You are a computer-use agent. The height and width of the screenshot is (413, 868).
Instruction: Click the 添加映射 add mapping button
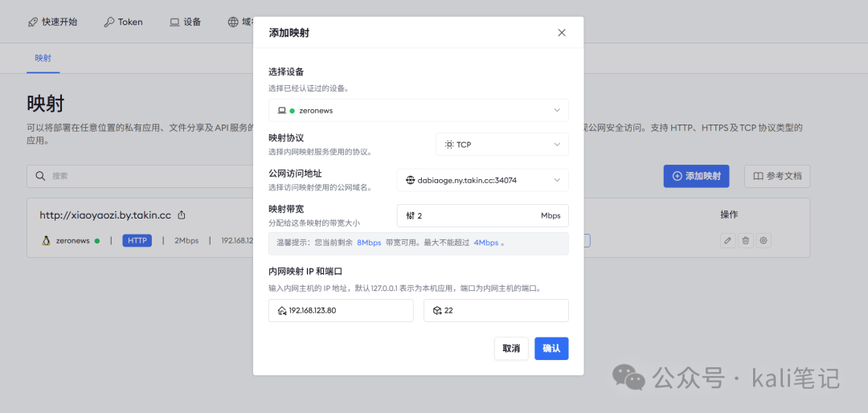tap(696, 176)
